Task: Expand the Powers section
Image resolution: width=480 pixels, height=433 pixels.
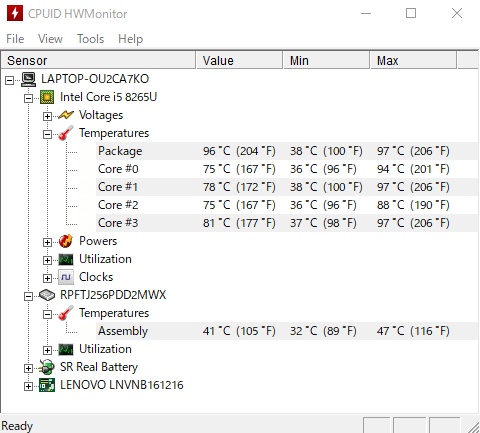Action: pos(47,242)
